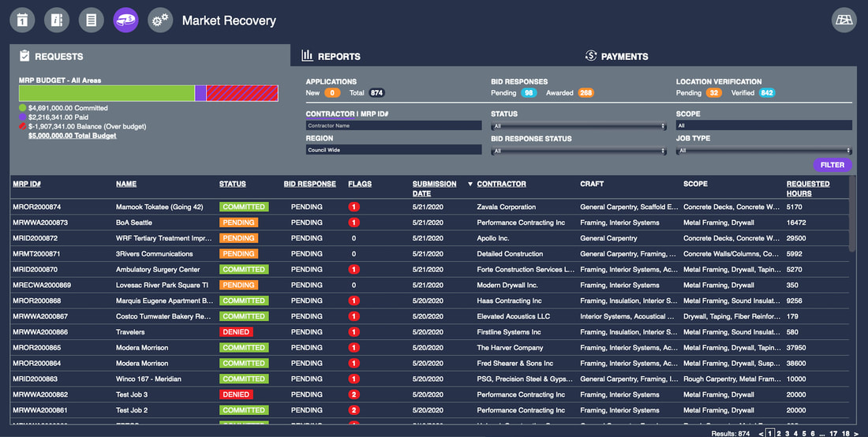Sort table by the Contractor column header
This screenshot has width=868, height=437.
[x=501, y=184]
